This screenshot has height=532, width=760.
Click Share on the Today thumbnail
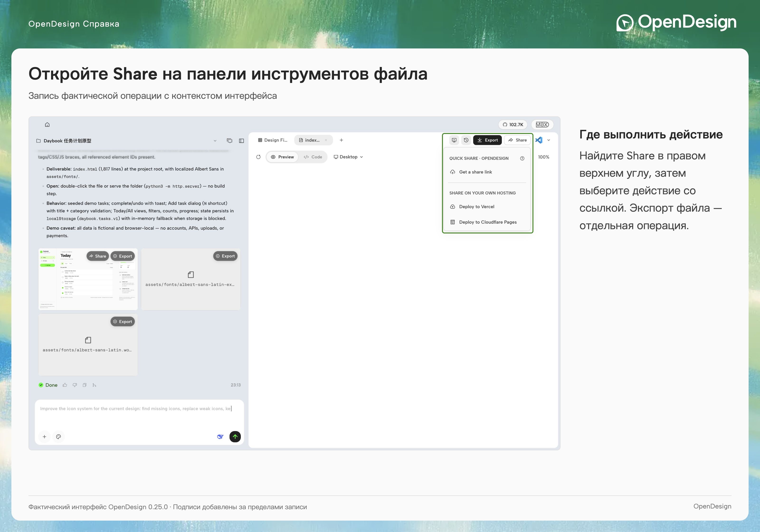point(98,256)
